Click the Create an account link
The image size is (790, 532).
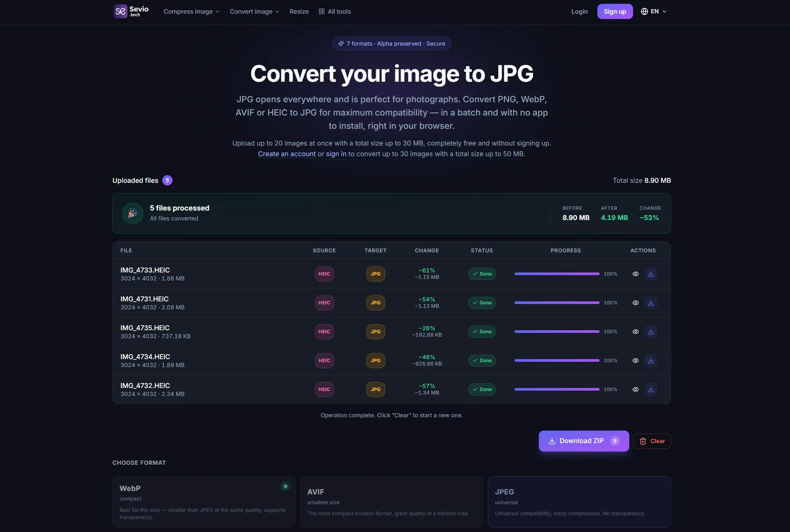287,154
